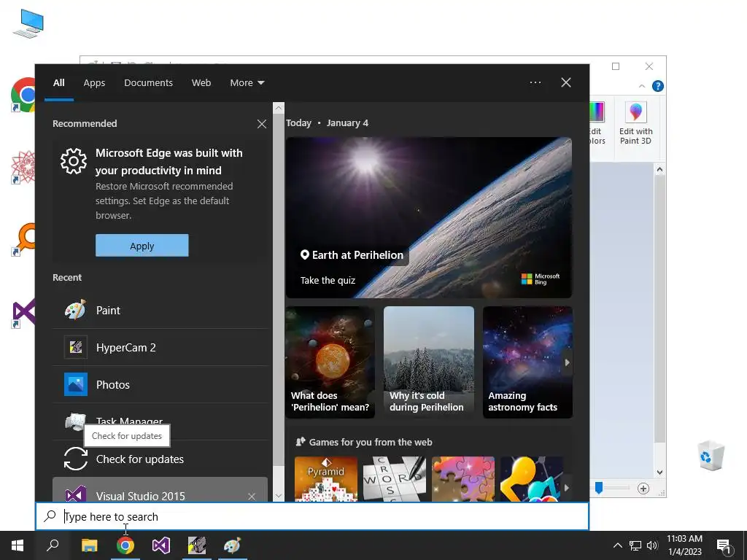Viewport: 747px width, 560px height.
Task: Show next news cards arrow
Action: [x=567, y=362]
